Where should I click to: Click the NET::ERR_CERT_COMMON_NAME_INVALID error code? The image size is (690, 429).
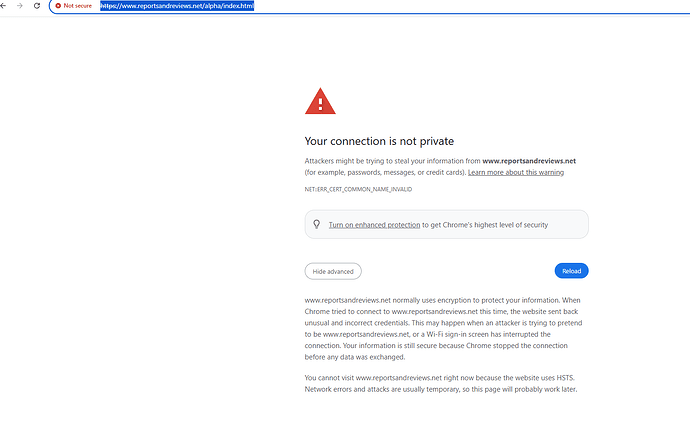[x=358, y=189]
